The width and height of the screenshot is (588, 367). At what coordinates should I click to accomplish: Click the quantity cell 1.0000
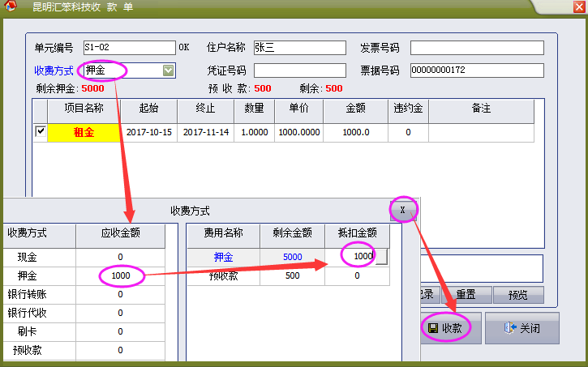click(x=254, y=133)
